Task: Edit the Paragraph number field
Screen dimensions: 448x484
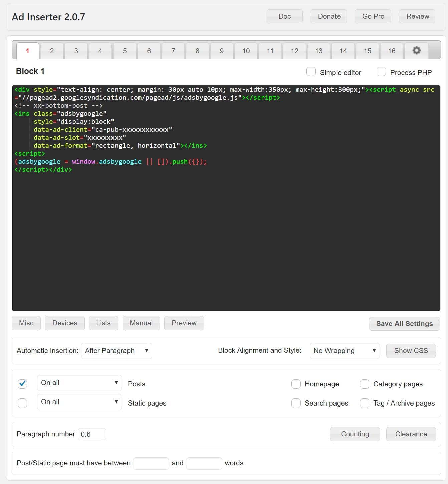Action: pos(92,434)
